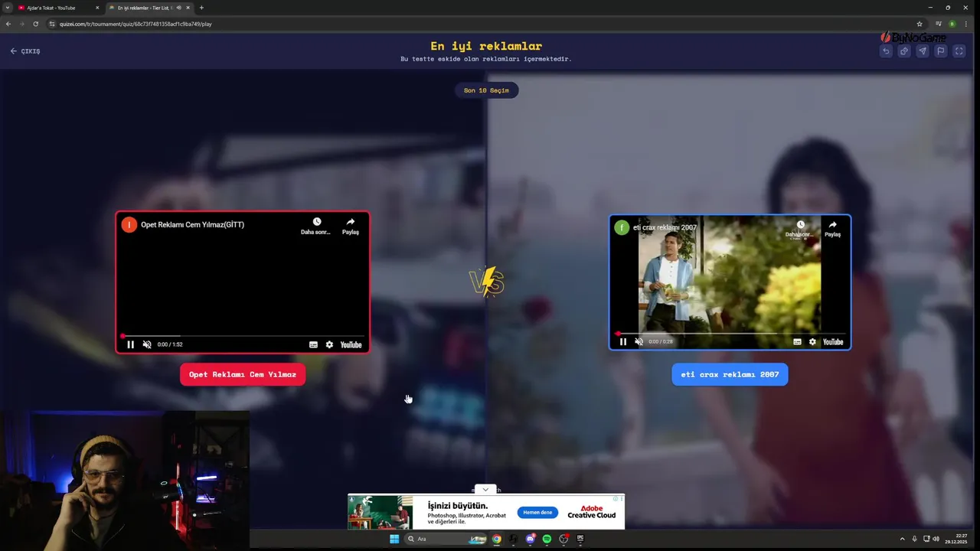Open Spotify from the taskbar

(x=547, y=539)
